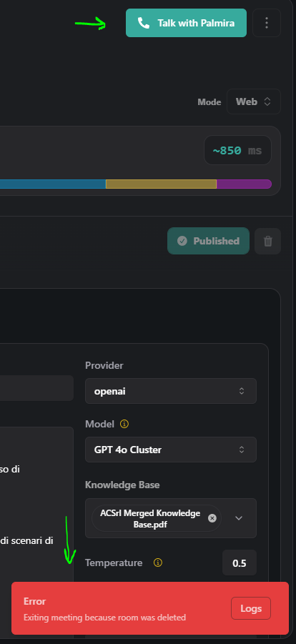This screenshot has width=296, height=644.
Task: Open the GPT 4o Cluster model dropdown
Action: tap(171, 450)
